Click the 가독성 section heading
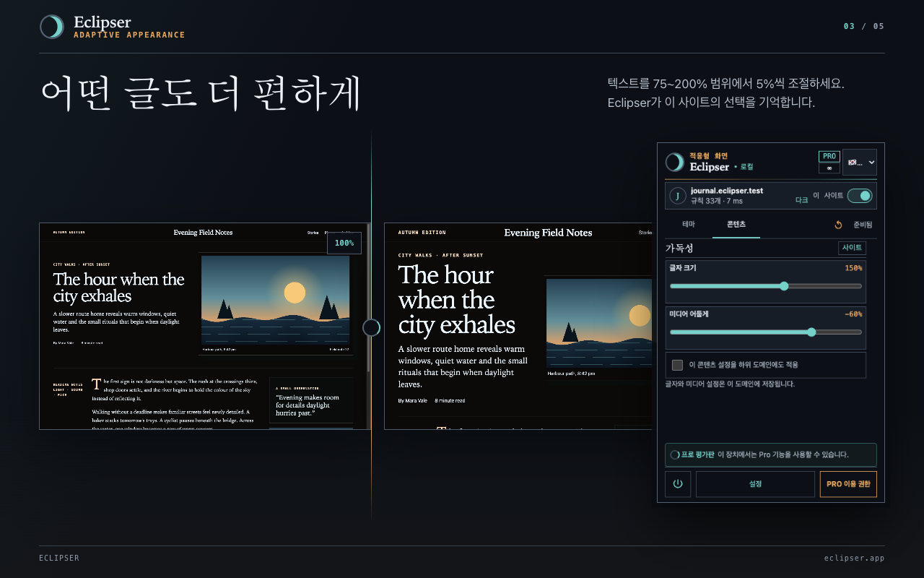 [x=679, y=248]
